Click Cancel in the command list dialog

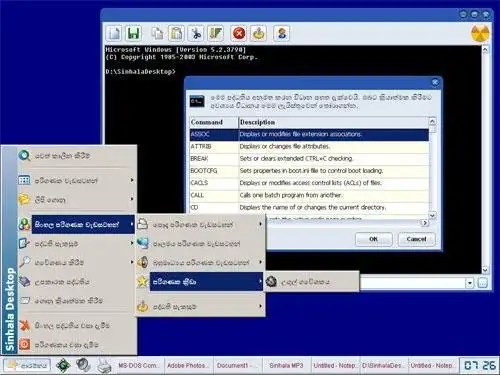coord(416,239)
